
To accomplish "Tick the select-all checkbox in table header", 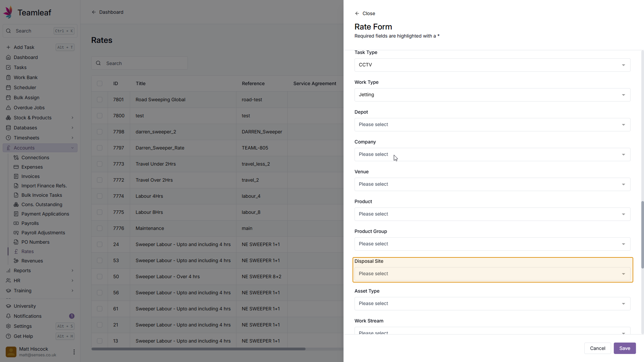I will coord(100,83).
